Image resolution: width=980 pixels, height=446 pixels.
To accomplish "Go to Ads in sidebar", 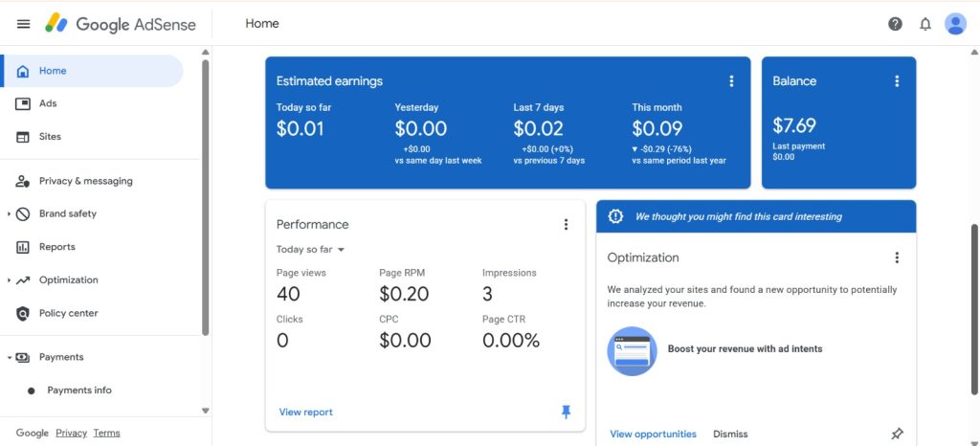I will [x=48, y=103].
